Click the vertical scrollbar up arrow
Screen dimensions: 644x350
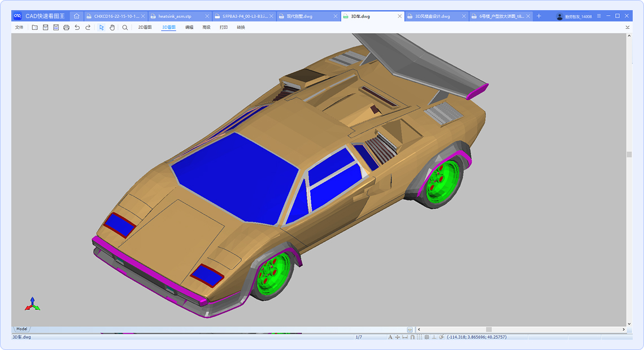tap(629, 36)
